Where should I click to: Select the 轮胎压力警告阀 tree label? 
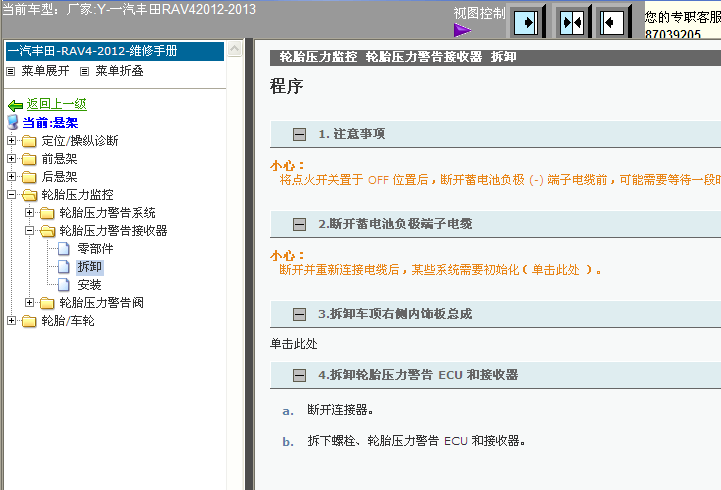tap(102, 303)
